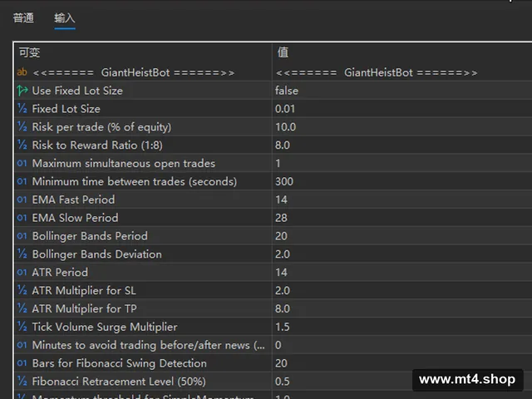Click the 01 icon beside Minimum time between trades

(x=22, y=181)
